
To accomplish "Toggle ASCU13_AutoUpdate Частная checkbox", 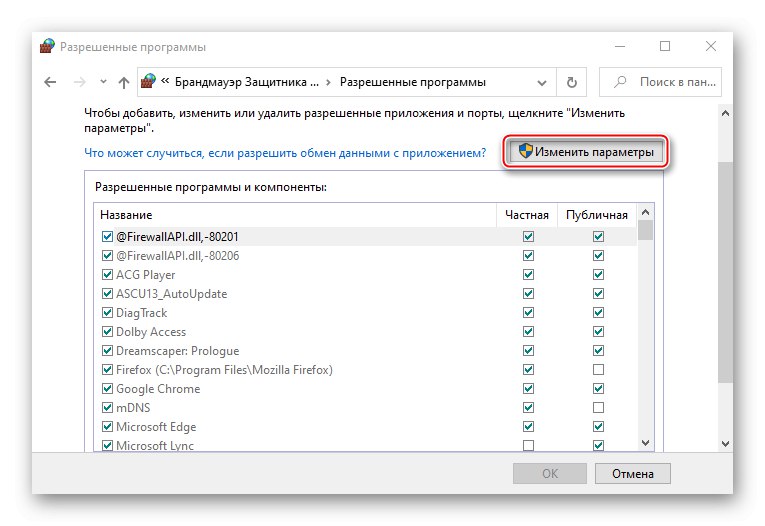I will (528, 294).
